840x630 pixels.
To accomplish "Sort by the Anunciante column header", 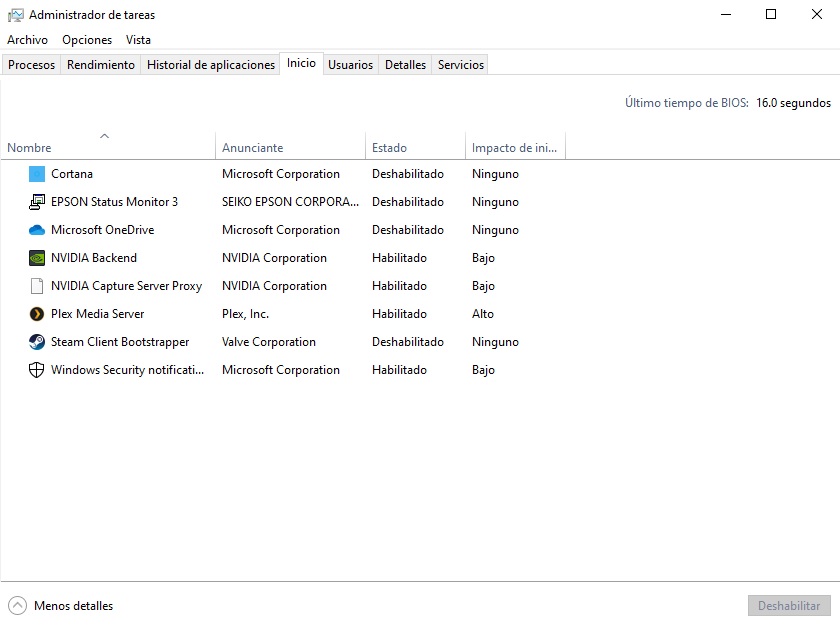I will pos(290,148).
